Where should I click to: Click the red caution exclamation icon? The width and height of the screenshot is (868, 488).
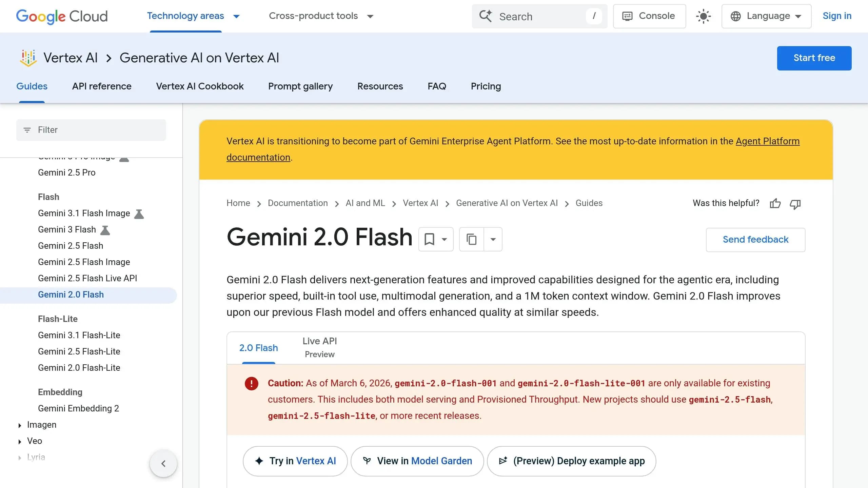click(252, 384)
